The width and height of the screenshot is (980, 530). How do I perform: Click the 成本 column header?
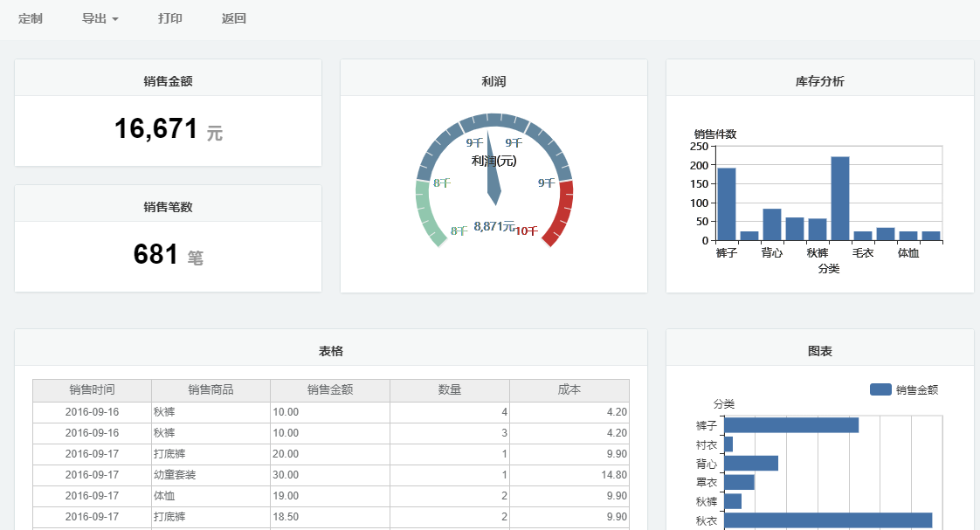click(x=569, y=389)
